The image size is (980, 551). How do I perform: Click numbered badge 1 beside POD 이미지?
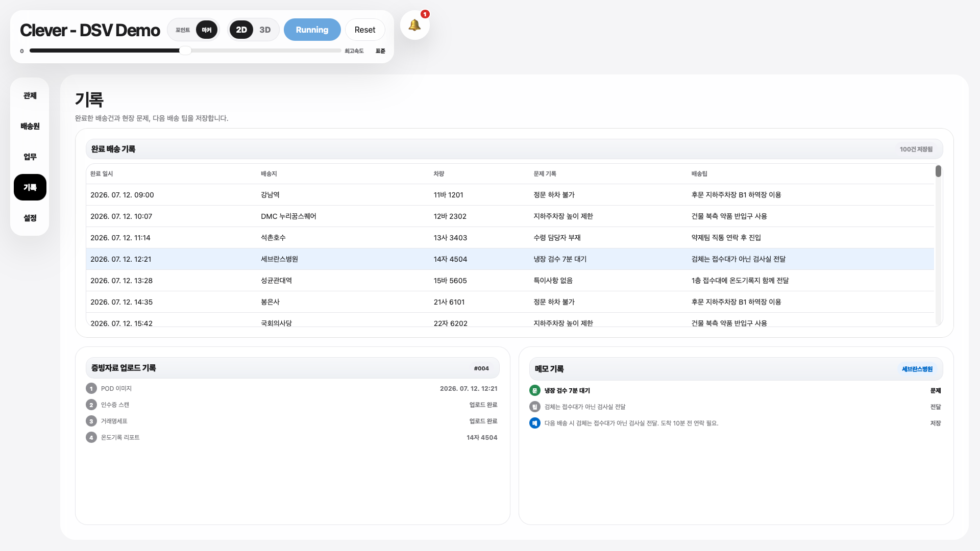click(91, 389)
